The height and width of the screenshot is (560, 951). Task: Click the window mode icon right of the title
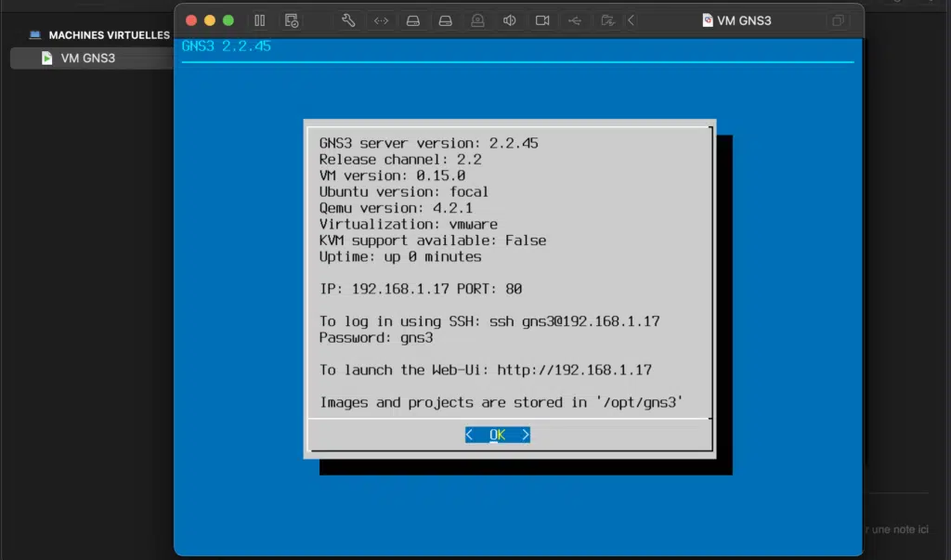(838, 20)
